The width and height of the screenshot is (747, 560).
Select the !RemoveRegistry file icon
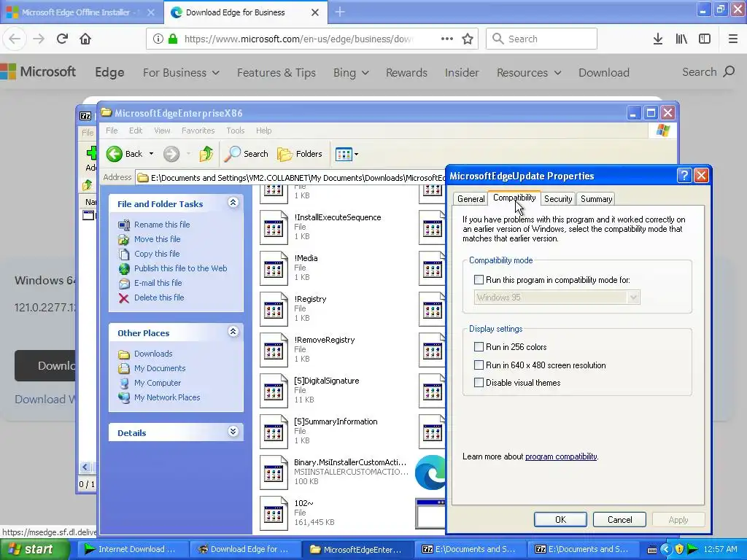tap(274, 350)
